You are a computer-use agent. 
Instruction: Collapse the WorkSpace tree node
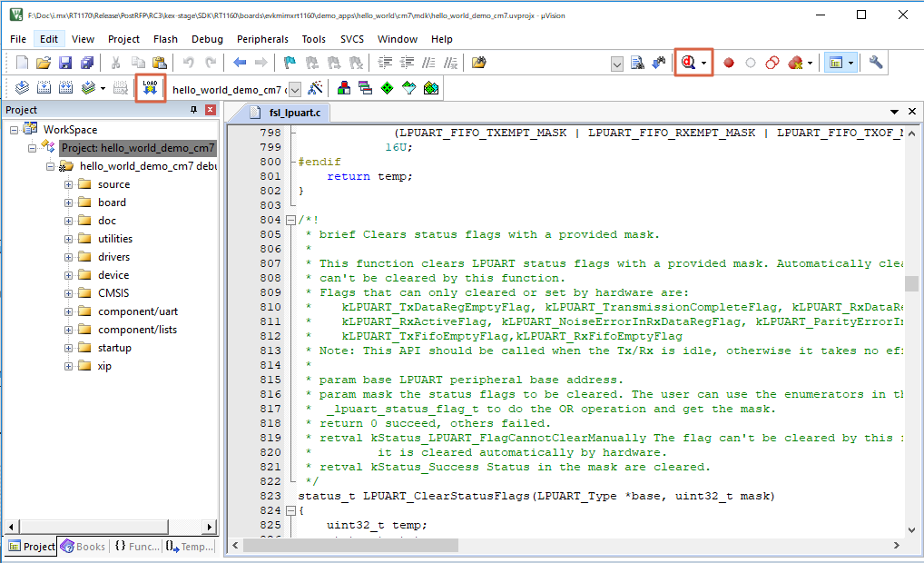15,130
